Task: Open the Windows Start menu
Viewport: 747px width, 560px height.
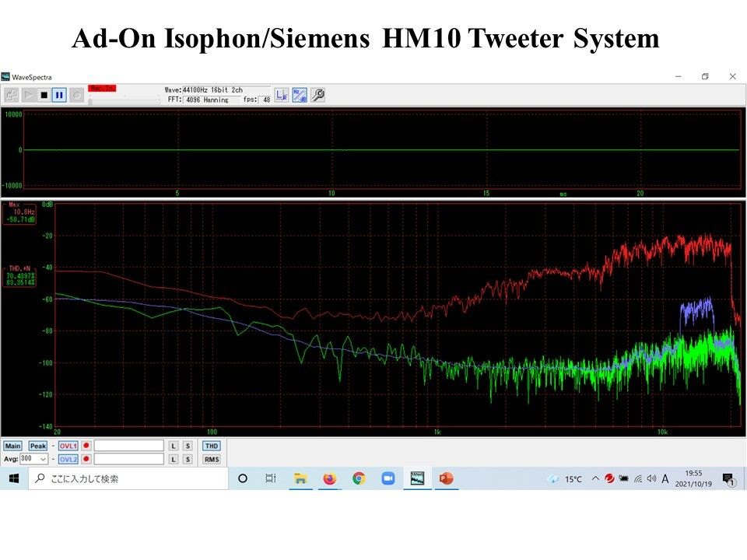Action: [x=14, y=478]
